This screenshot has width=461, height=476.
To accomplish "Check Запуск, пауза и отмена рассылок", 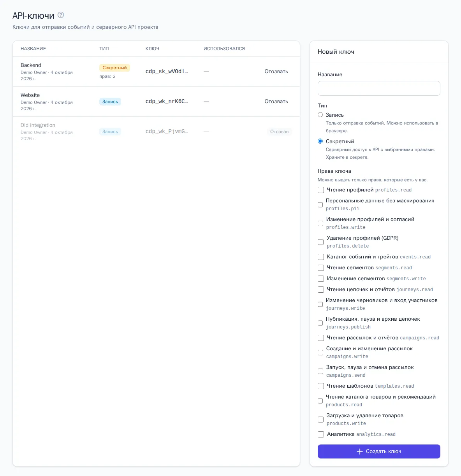I will pos(320,371).
